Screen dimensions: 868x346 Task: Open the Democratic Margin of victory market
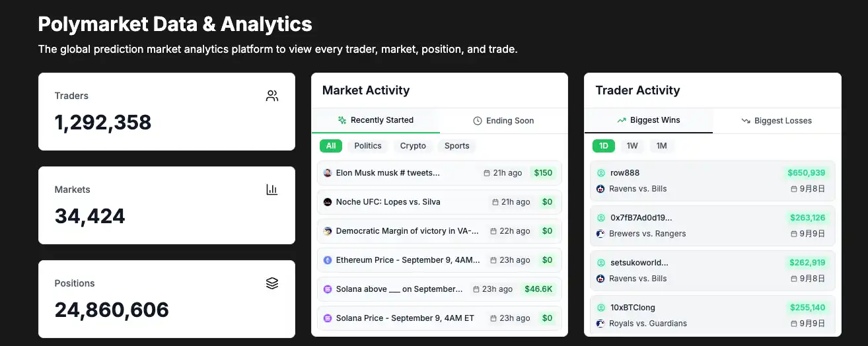[407, 231]
